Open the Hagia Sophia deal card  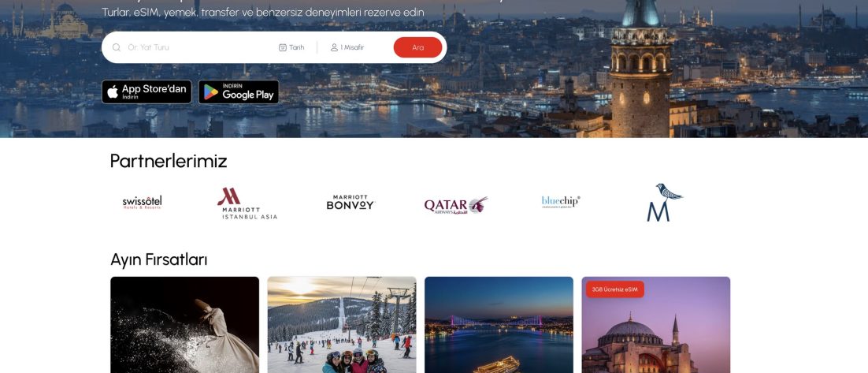656,325
